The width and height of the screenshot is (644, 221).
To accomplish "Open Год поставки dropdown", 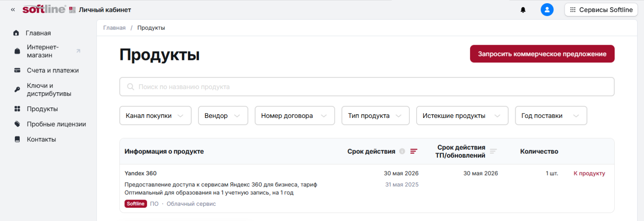I will click(x=551, y=116).
